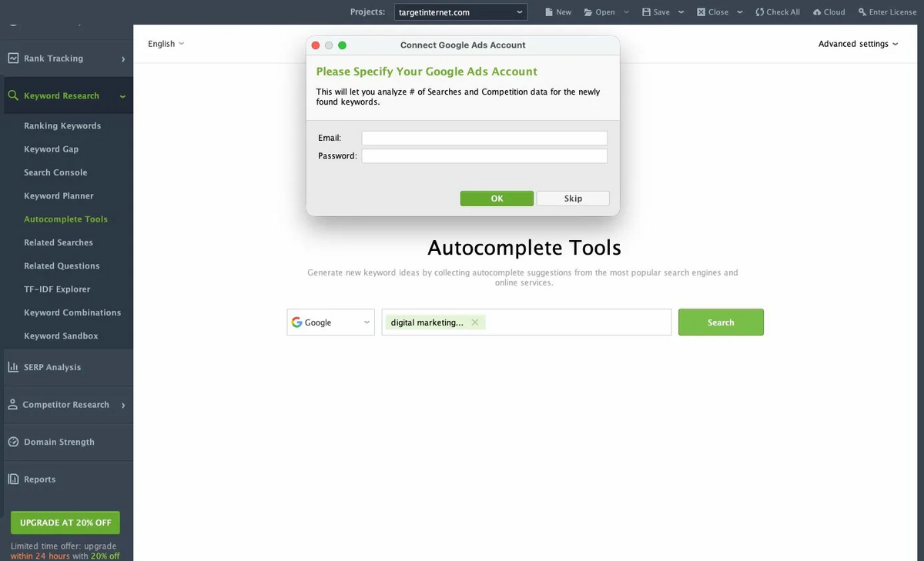
Task: Expand the Rank Tracking section arrow
Action: pos(123,58)
